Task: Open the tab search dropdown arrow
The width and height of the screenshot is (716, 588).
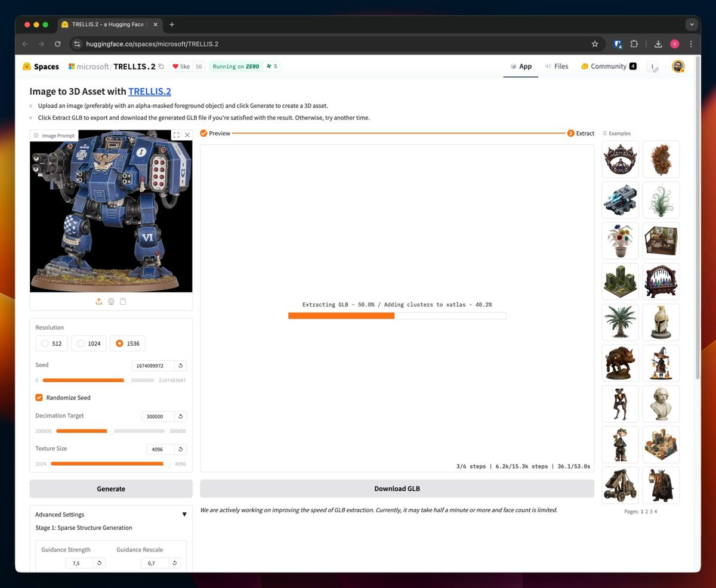Action: click(692, 24)
